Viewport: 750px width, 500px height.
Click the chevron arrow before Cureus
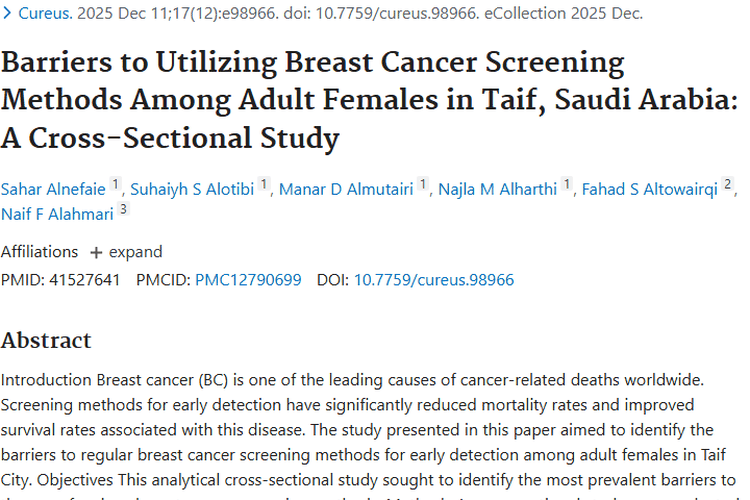click(9, 14)
